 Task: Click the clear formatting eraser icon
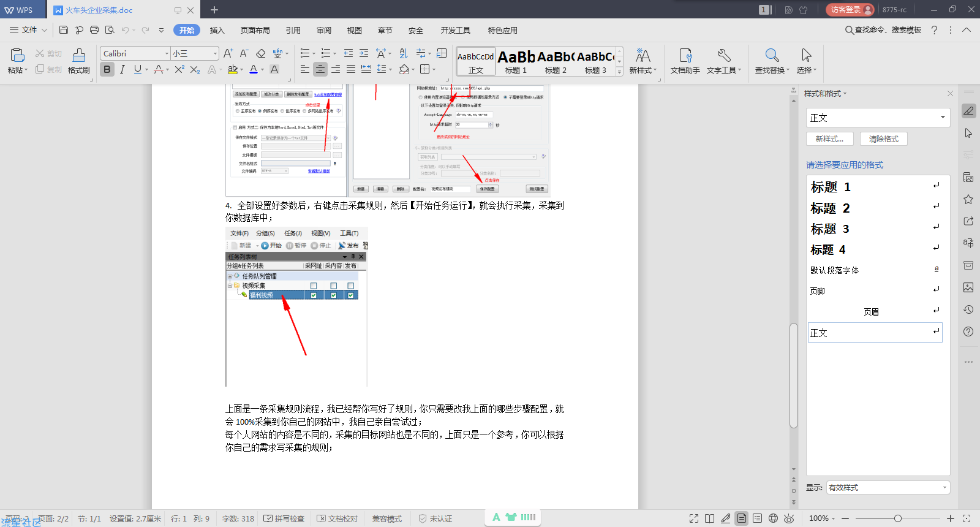click(261, 53)
